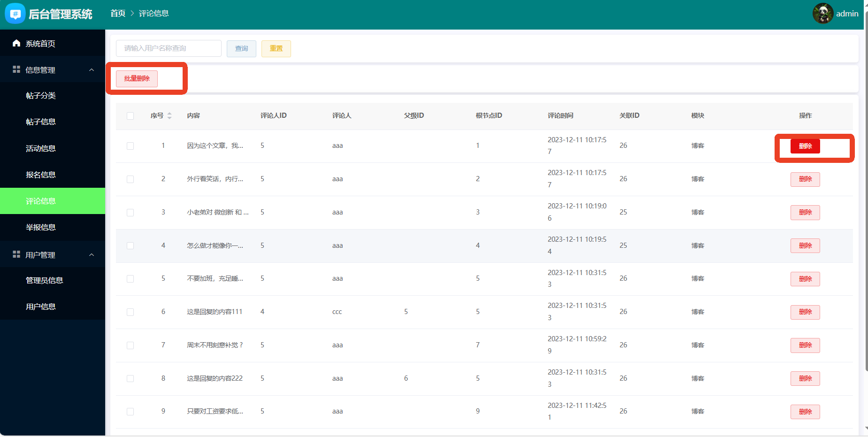Click the 首页 breadcrumb link

tap(118, 13)
